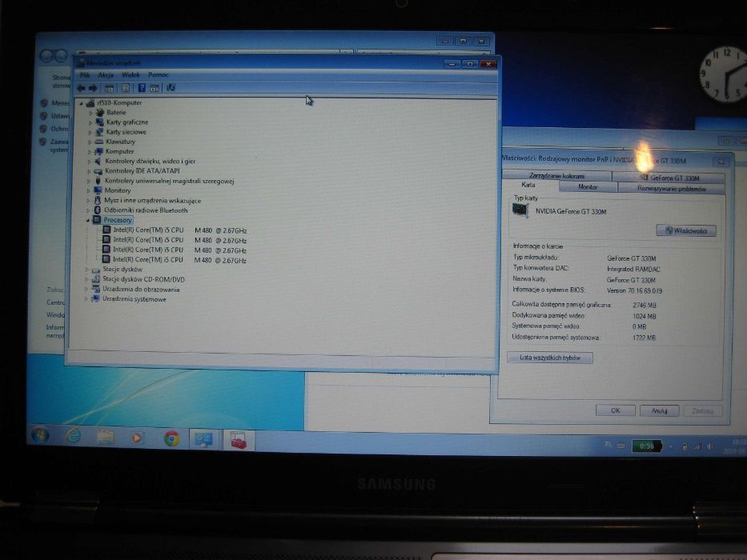This screenshot has width=747, height=560.
Task: Collapse the rf510-Komputer root node
Action: point(81,103)
